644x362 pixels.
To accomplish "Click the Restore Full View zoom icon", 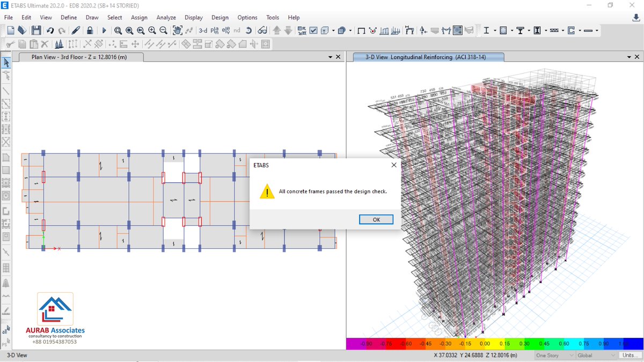I will coord(129,31).
